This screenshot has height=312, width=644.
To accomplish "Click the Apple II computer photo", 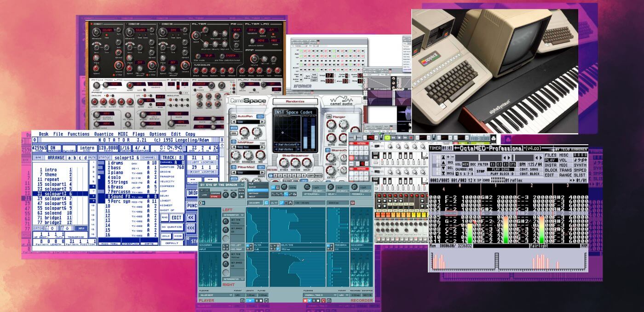I will tap(494, 71).
